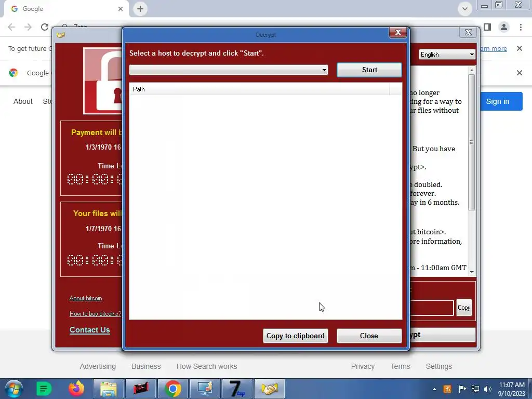Screen dimensions: 532x399
Task: Reload the page in Chrome
Action: 45,27
